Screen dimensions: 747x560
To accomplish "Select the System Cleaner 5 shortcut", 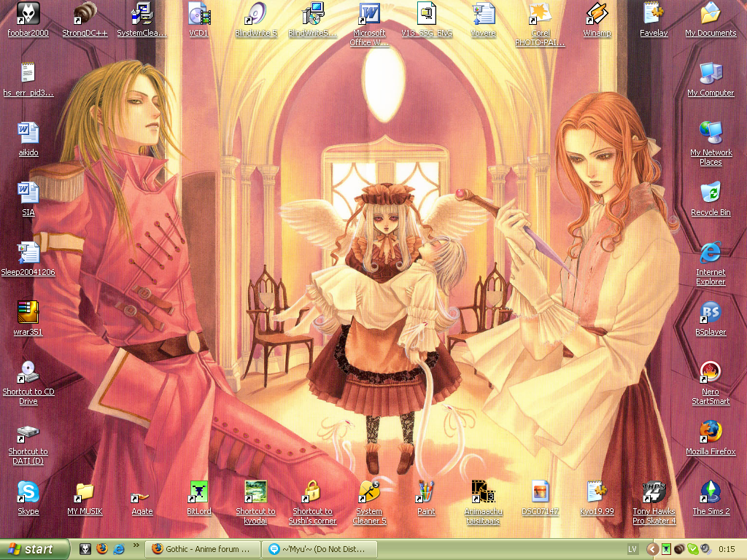I will [x=369, y=503].
